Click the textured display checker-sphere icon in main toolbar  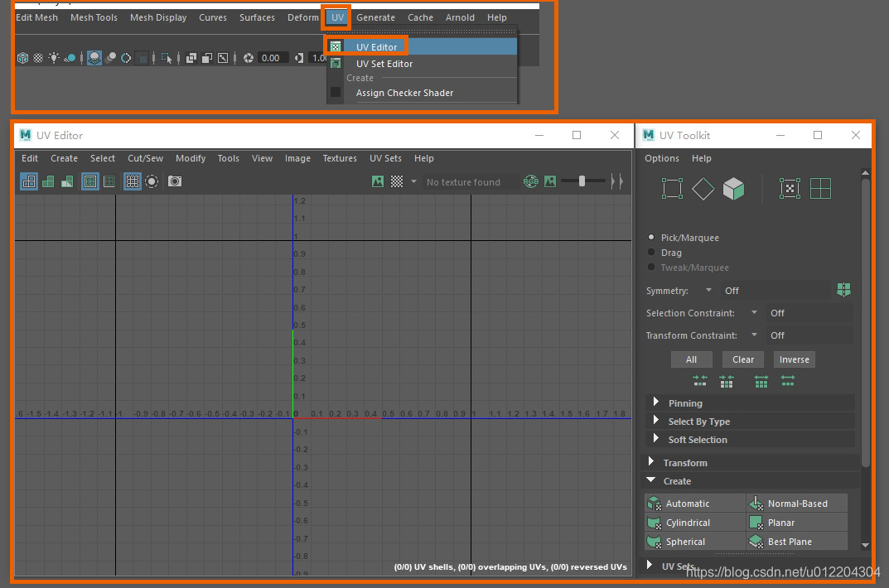click(38, 58)
